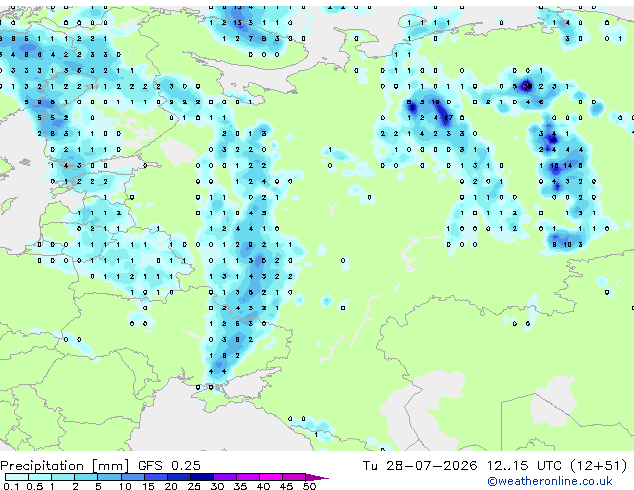Click the 'GFS 0.25' model label

pos(169,465)
